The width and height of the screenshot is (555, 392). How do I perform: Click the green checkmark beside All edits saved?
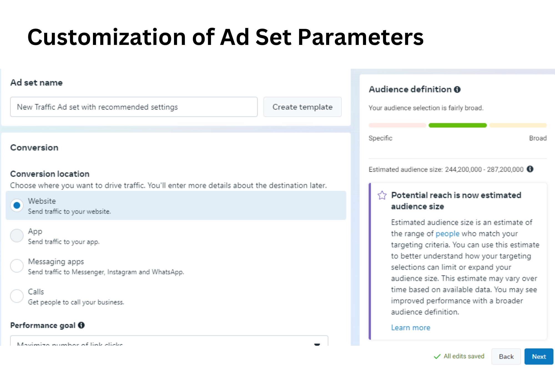(x=437, y=357)
